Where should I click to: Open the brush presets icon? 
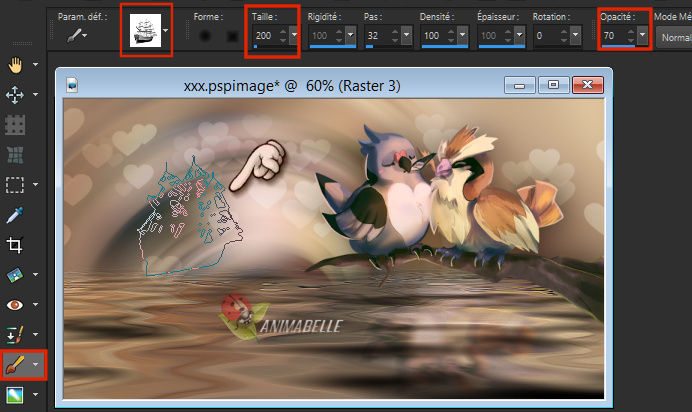pos(76,35)
